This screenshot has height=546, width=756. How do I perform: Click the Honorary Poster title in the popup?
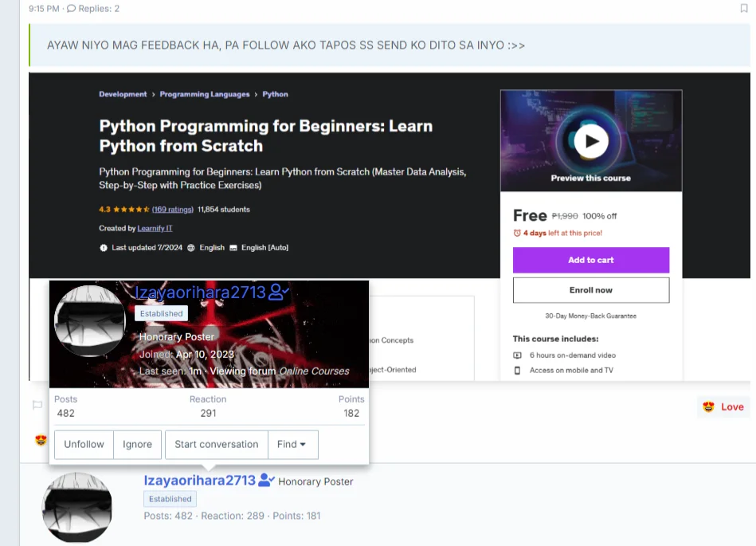[177, 337]
